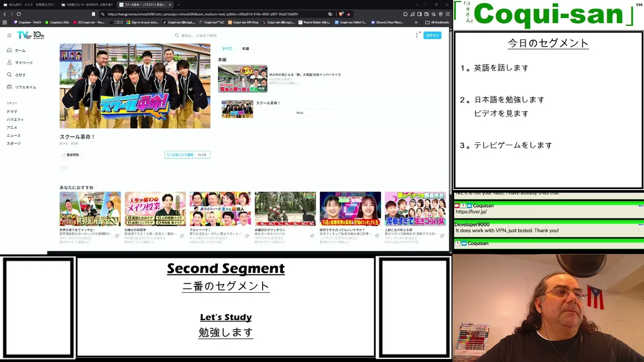Bookmark the 上田と女が吠える夜 card
Screen dimensions: 644x362
[442, 235]
